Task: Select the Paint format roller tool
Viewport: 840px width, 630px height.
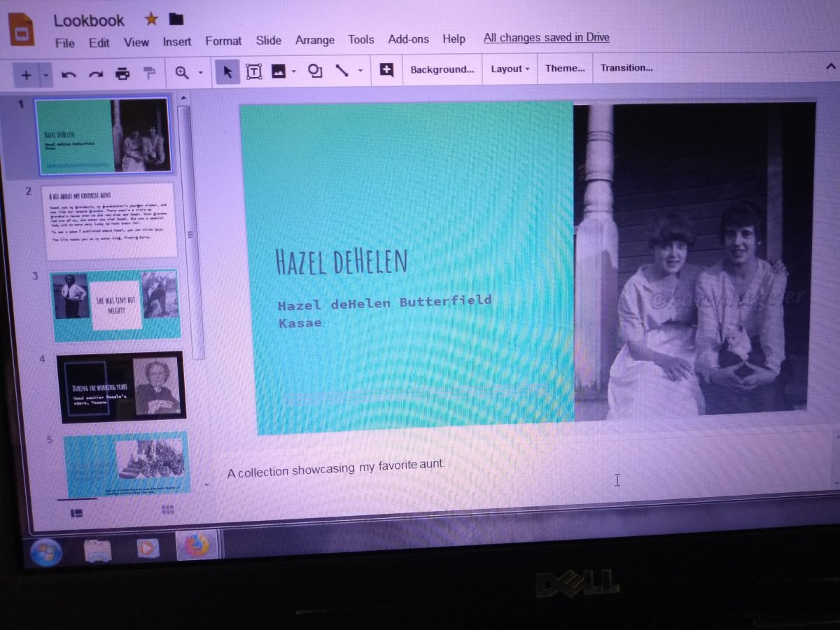Action: tap(149, 73)
